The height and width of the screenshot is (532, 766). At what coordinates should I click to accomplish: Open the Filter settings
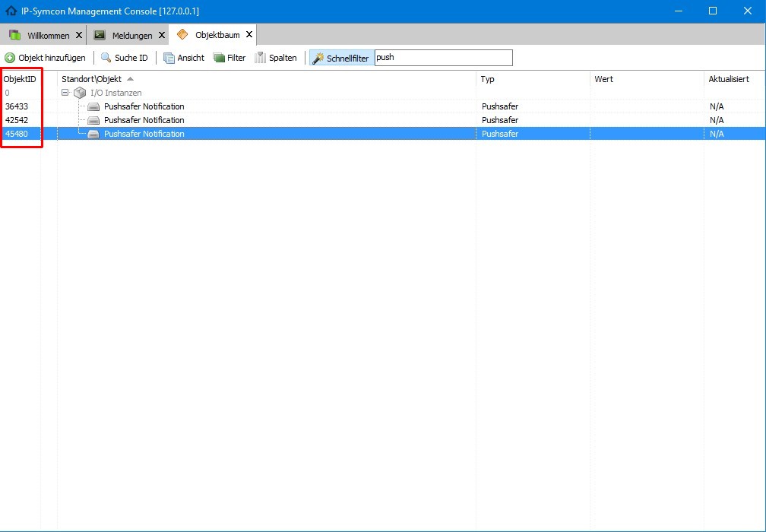229,58
